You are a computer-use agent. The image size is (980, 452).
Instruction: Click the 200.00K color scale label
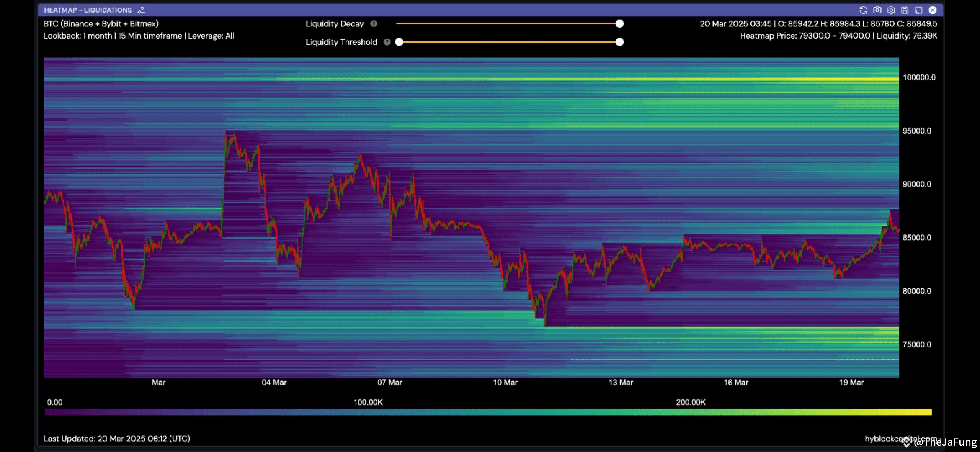[691, 402]
